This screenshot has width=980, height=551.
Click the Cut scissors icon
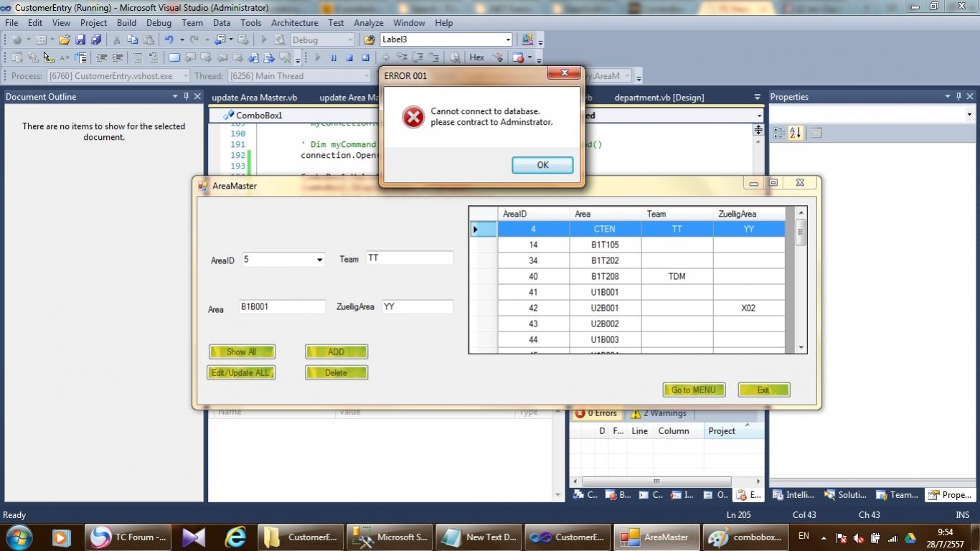pos(116,40)
